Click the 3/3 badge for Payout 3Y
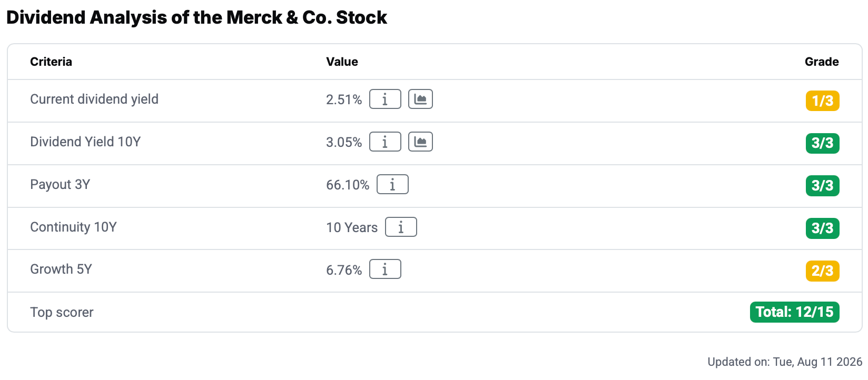This screenshot has width=868, height=380. (822, 186)
